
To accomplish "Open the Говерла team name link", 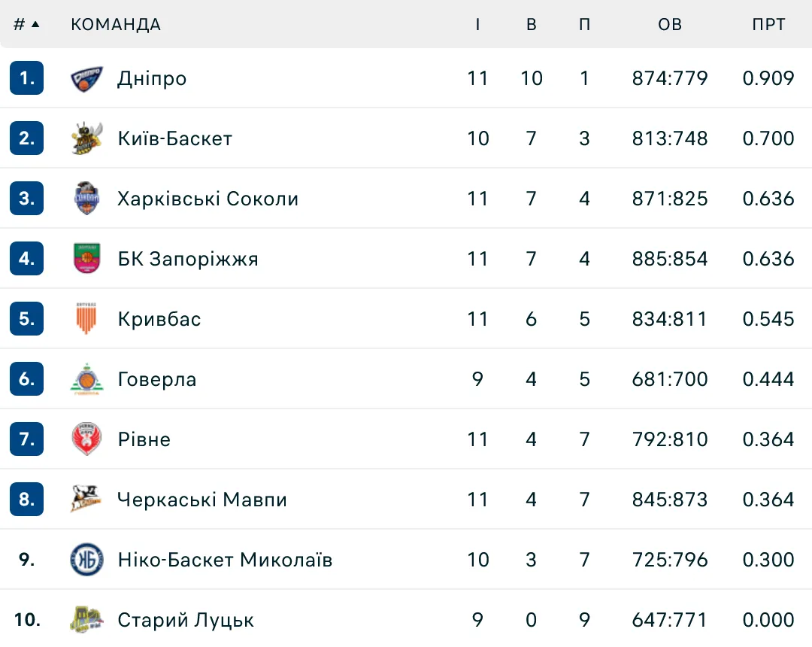I will pos(157,379).
